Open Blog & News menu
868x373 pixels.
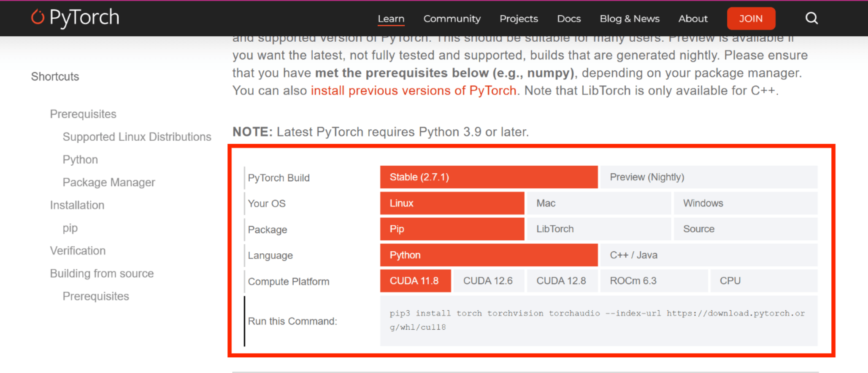pos(630,19)
